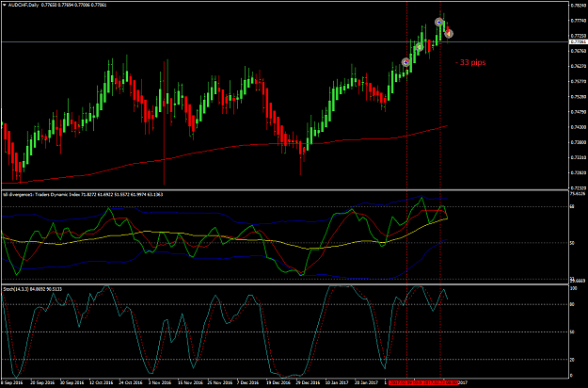588x388 pixels.
Task: Click the 68 level label in the TDI panel
Action: tap(573, 207)
